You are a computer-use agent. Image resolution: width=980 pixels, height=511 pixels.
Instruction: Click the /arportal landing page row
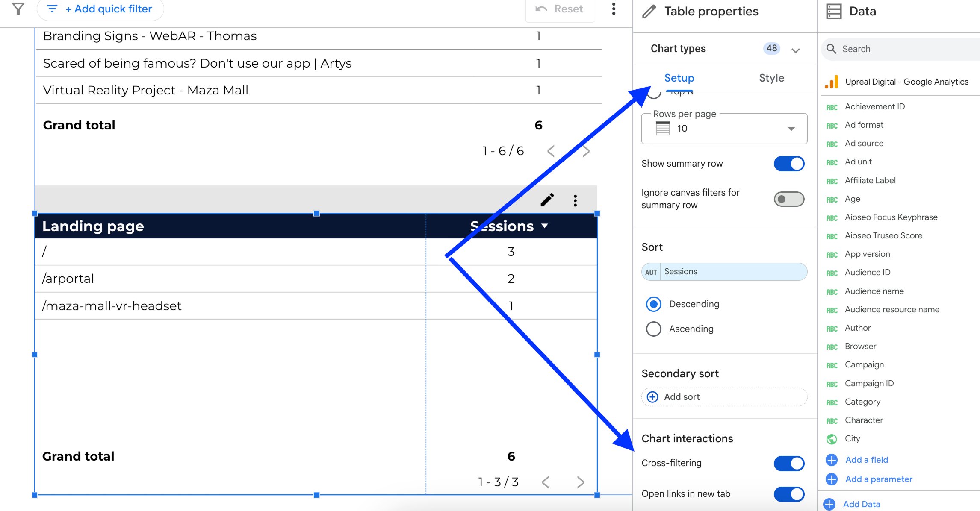[x=316, y=279]
